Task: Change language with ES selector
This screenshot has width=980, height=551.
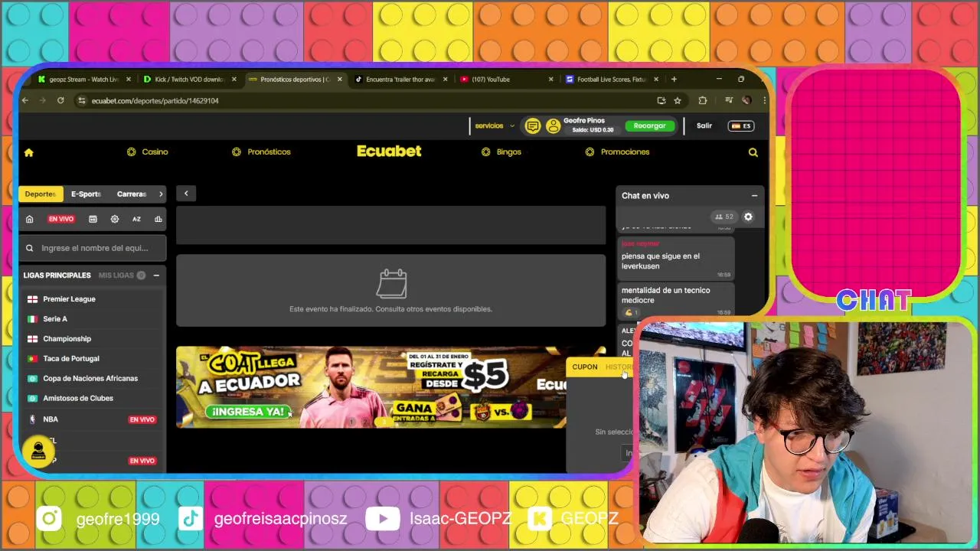Action: click(741, 126)
